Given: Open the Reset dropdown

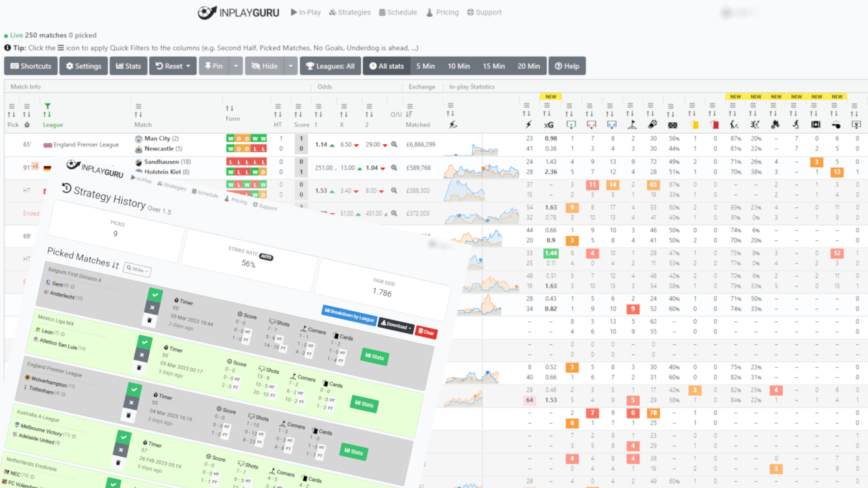Looking at the screenshot, I should tap(173, 66).
